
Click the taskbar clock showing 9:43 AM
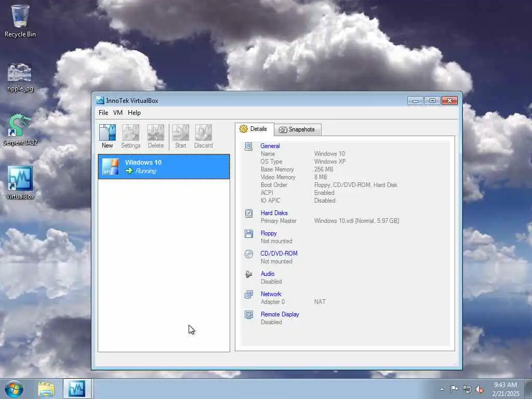click(505, 389)
